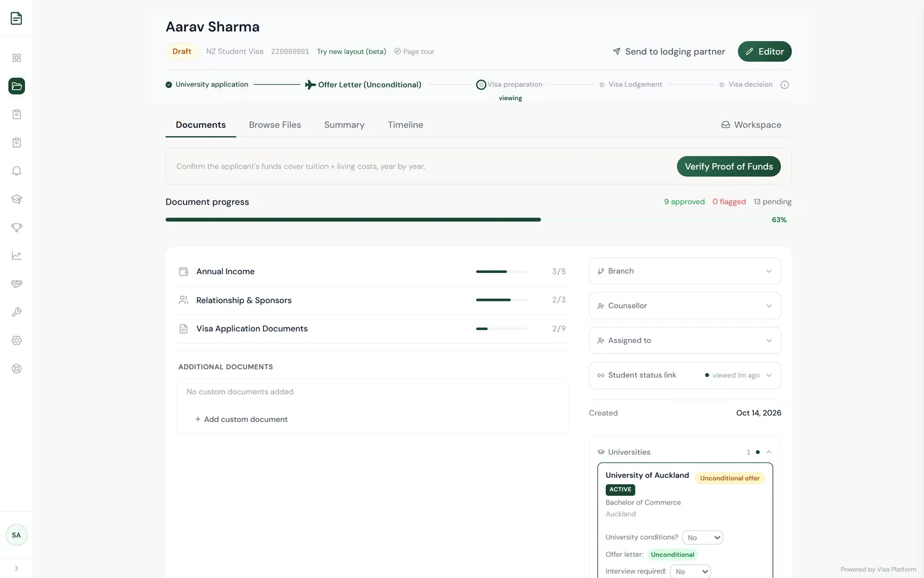924x578 pixels.
Task: Expand the Student status link panel
Action: point(685,375)
